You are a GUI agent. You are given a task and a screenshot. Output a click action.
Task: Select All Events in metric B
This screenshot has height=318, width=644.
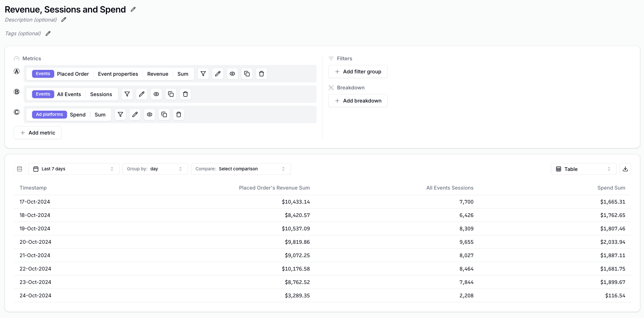[69, 94]
